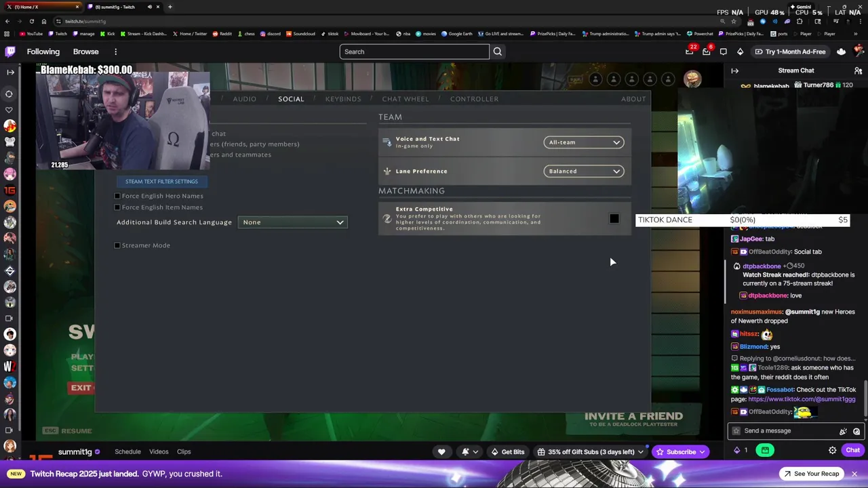The height and width of the screenshot is (488, 868).
Task: Expand the notification bell options chevron
Action: [x=475, y=452]
